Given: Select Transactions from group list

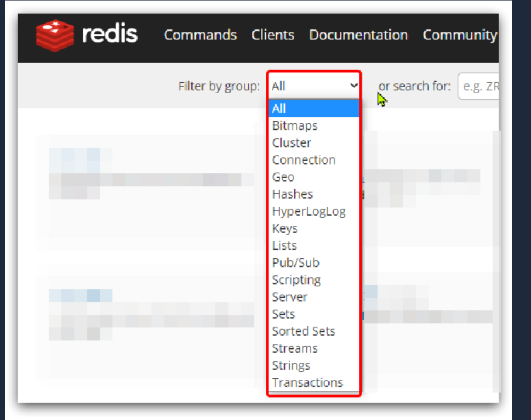Looking at the screenshot, I should [x=314, y=383].
